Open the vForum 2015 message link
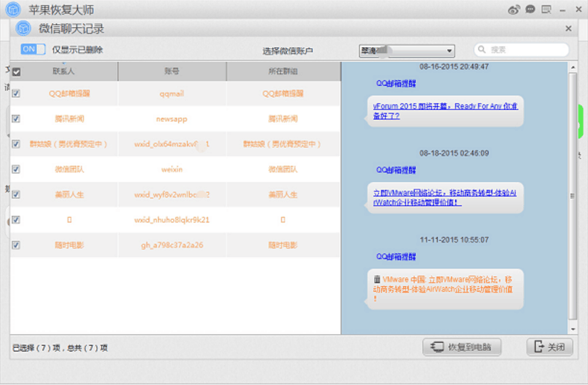588x385 pixels. coord(445,111)
